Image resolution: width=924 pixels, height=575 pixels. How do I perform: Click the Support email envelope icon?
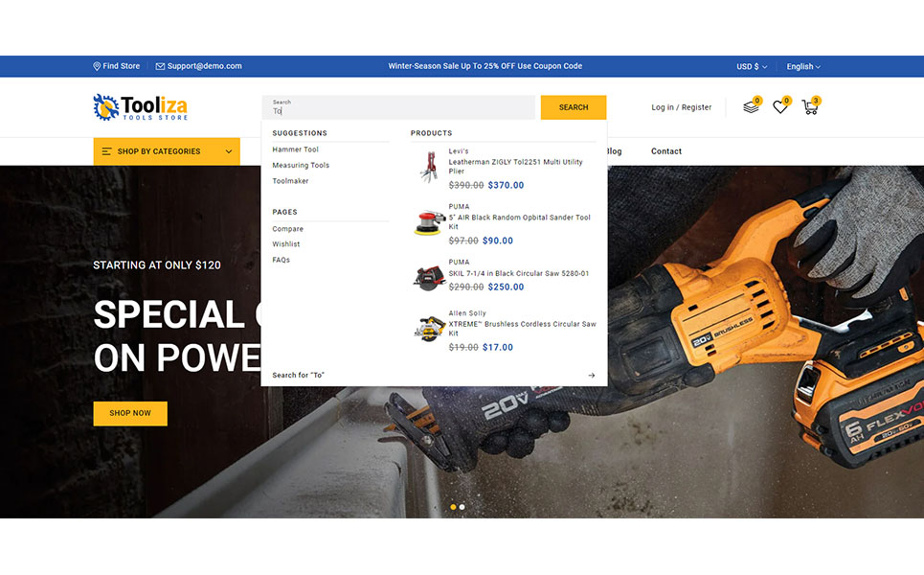pyautogui.click(x=160, y=66)
